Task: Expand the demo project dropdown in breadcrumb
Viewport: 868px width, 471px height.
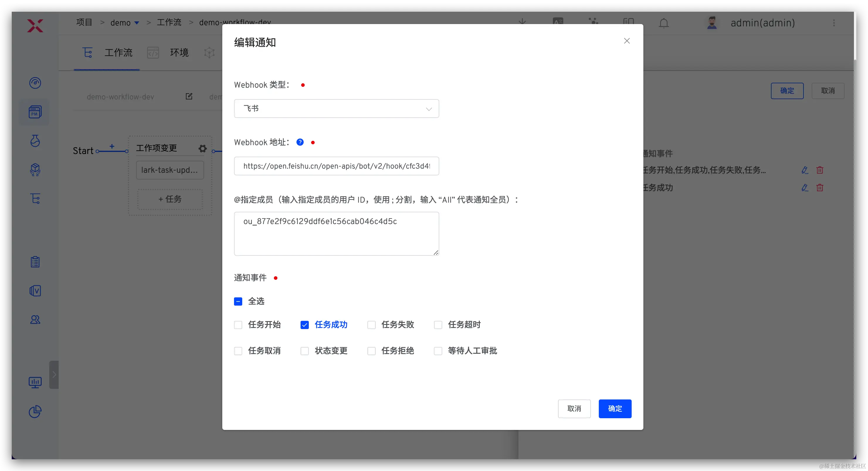Action: coord(136,23)
